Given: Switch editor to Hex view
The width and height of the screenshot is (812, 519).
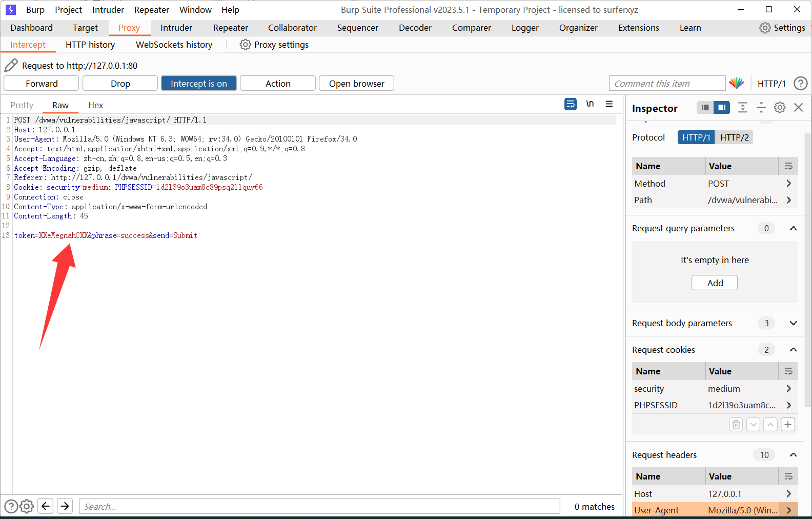Looking at the screenshot, I should point(95,105).
